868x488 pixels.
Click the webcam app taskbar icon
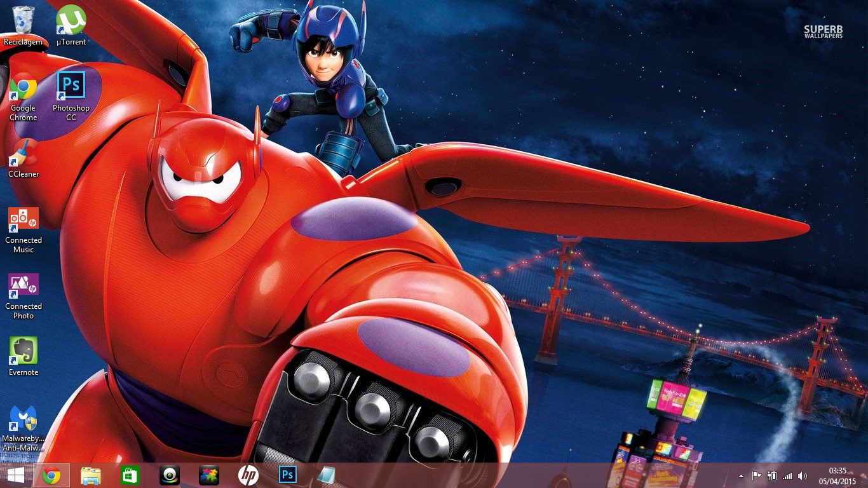tap(170, 475)
